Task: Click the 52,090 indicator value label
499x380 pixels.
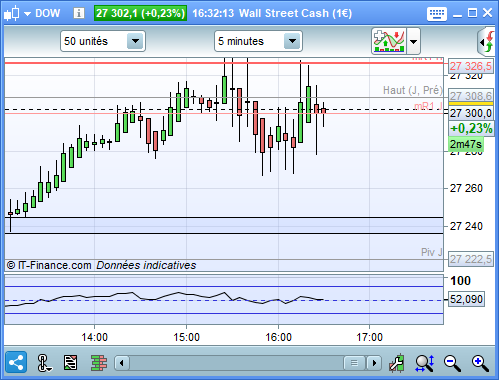Action: [x=466, y=299]
